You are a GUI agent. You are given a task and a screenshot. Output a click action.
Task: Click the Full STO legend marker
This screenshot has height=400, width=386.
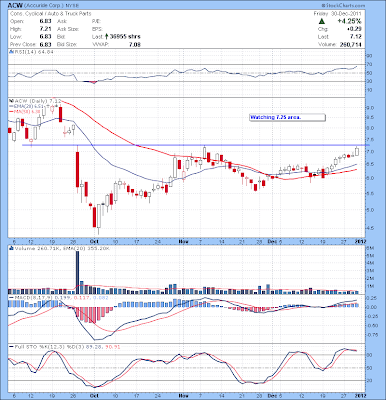tap(11, 347)
